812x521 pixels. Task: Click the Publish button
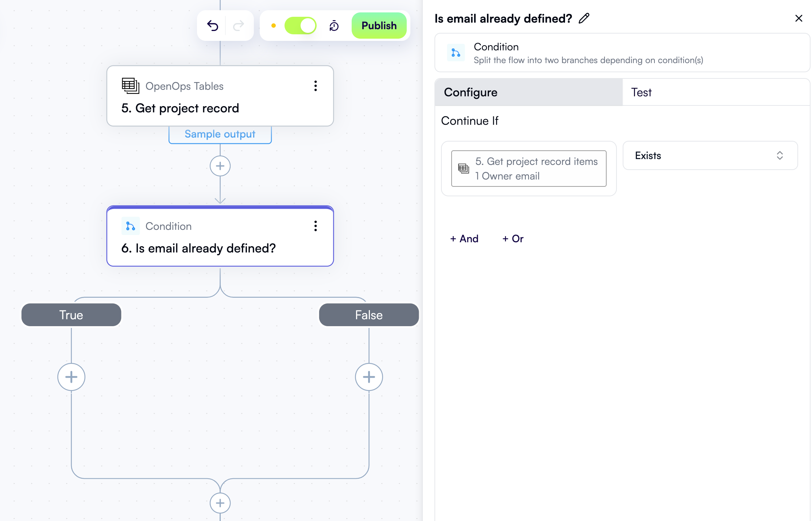point(379,25)
